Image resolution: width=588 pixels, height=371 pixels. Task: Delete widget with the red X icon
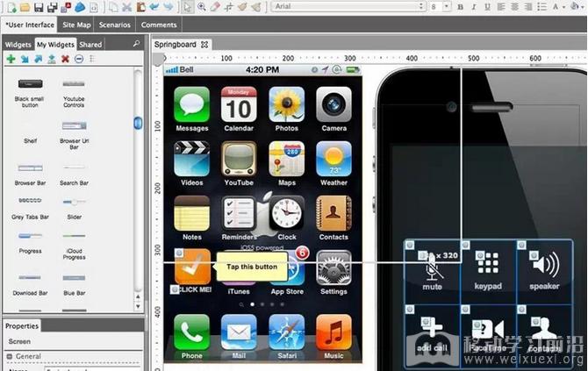tap(65, 59)
